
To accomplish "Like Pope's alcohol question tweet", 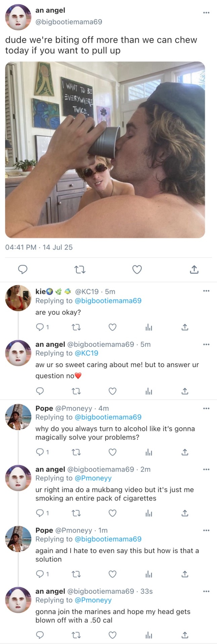I will coord(113,452).
